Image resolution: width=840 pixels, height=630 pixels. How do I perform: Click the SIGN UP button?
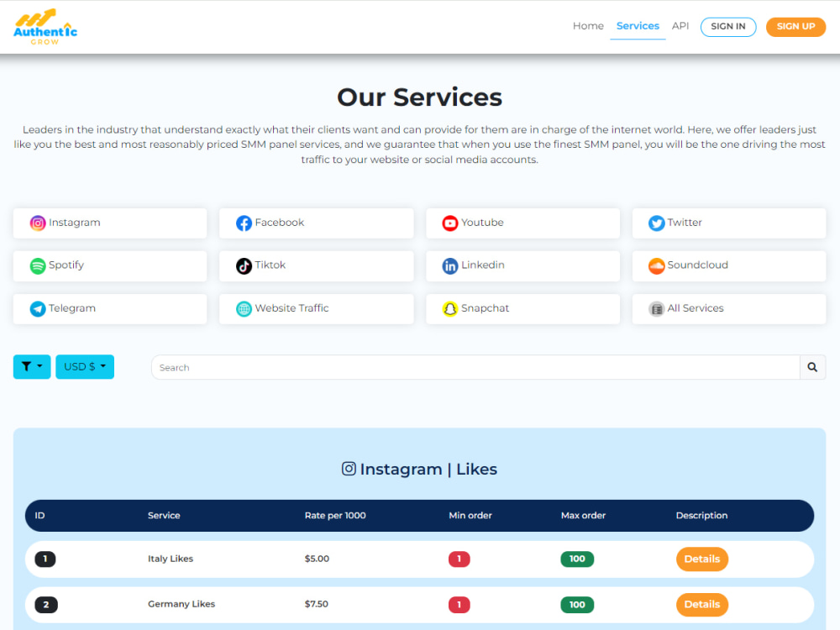[795, 26]
